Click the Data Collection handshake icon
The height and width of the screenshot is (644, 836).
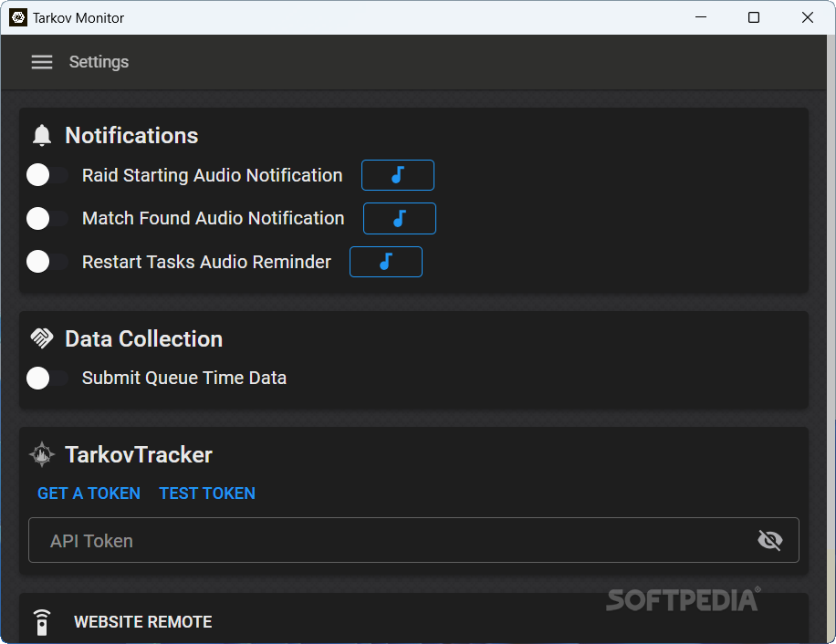(42, 338)
